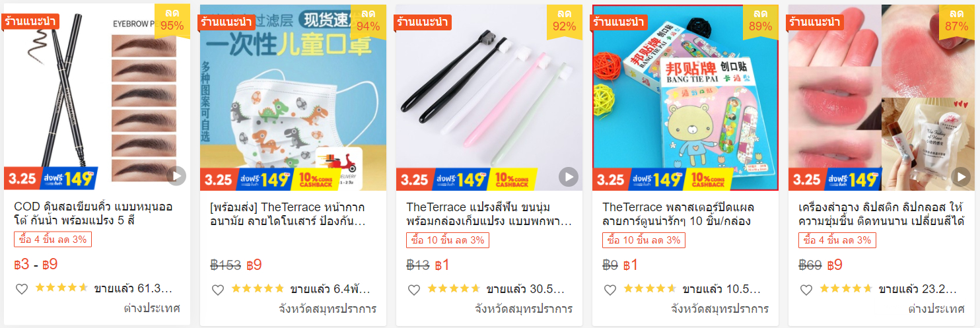Tap the heart on the dinosaur mask item
This screenshot has height=328, width=980.
coord(218,289)
